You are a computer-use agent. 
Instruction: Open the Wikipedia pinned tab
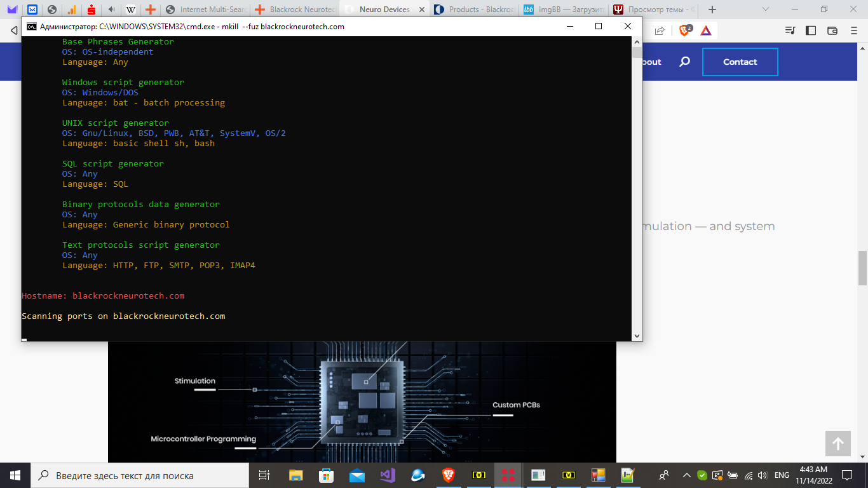coord(131,10)
